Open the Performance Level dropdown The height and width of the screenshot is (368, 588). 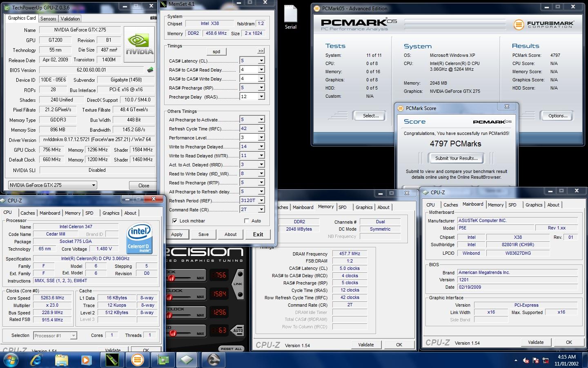261,137
